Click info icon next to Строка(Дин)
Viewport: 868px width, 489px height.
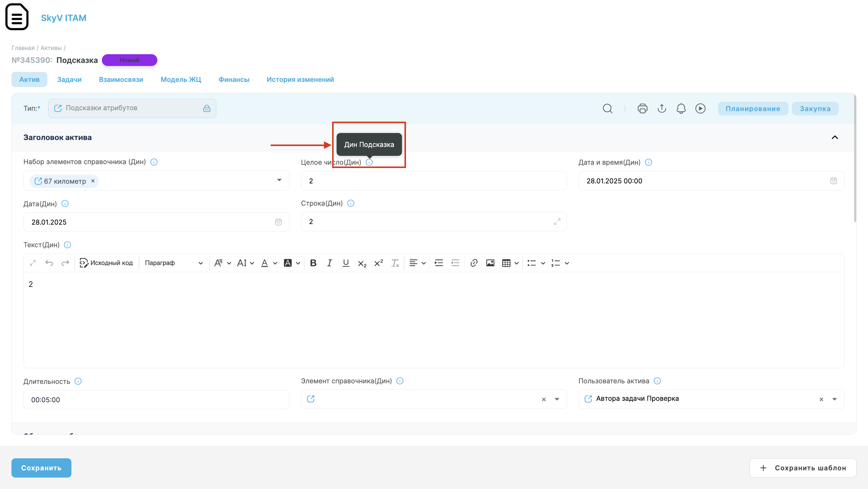pyautogui.click(x=351, y=203)
